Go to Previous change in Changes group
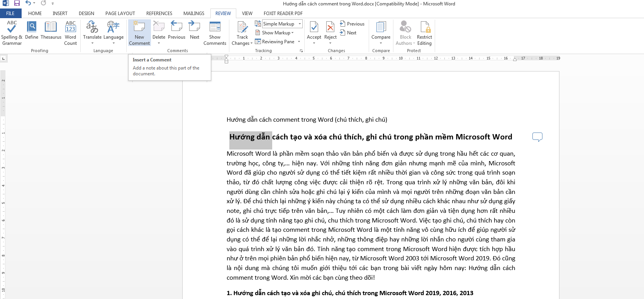 352,24
